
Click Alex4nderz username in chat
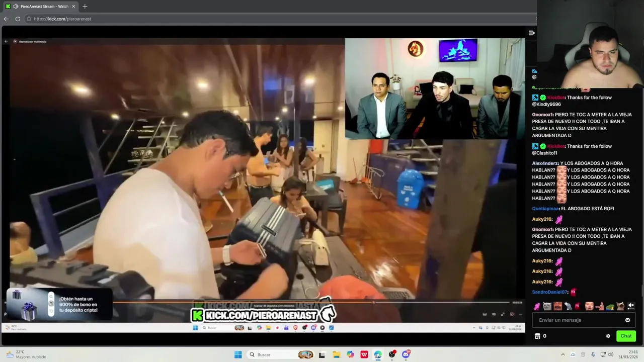545,163
